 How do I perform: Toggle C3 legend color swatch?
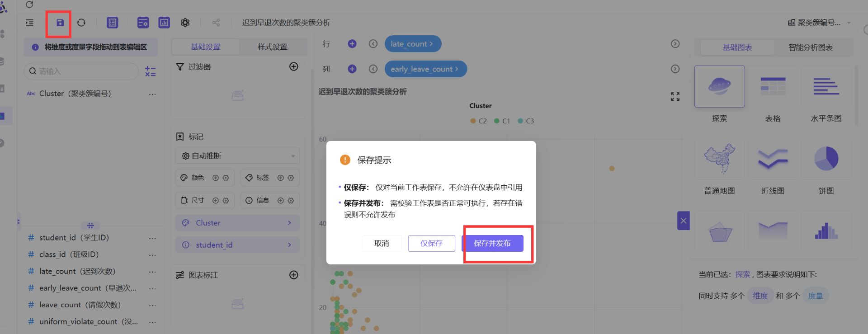tap(520, 121)
